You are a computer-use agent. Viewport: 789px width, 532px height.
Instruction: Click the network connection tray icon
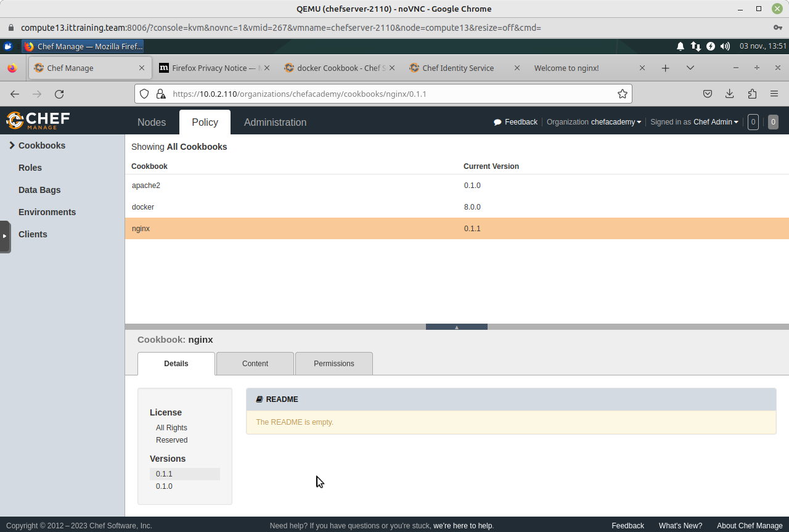[x=695, y=46]
